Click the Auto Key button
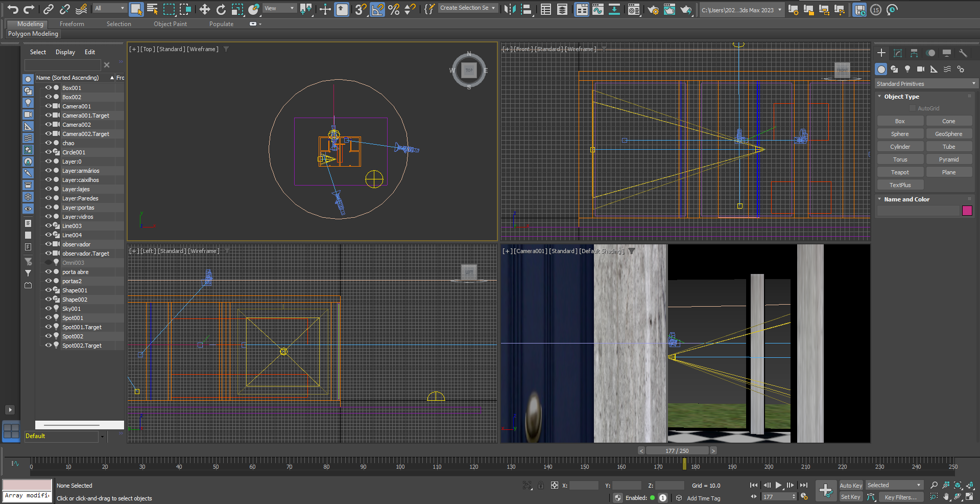The width and height of the screenshot is (980, 504). pyautogui.click(x=850, y=486)
